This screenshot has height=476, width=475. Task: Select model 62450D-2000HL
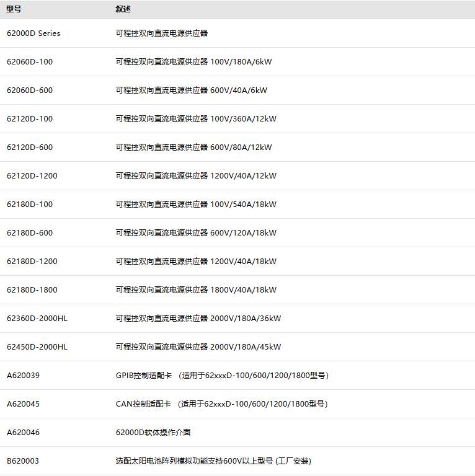point(37,347)
